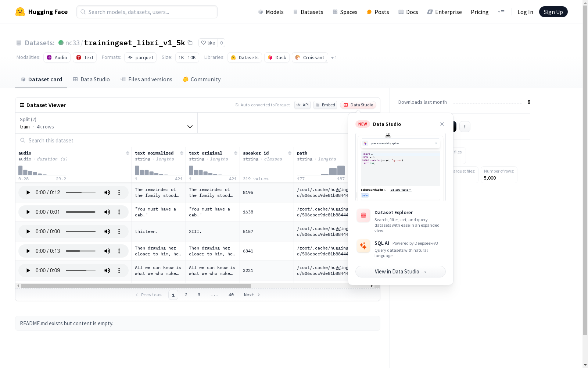Open the vertical three-dot menu in sidebar
Screen dimensions: 588x368
[465, 127]
